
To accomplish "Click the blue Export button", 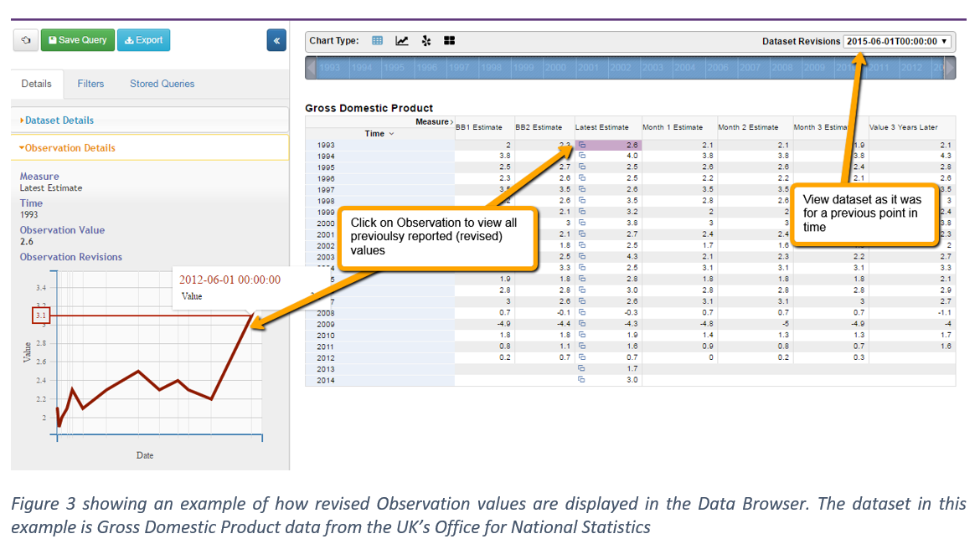I will tap(143, 40).
